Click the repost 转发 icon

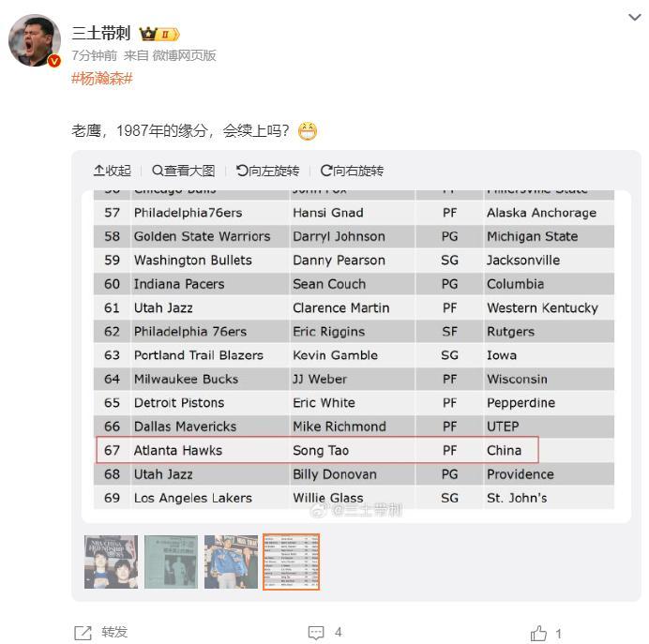83,633
